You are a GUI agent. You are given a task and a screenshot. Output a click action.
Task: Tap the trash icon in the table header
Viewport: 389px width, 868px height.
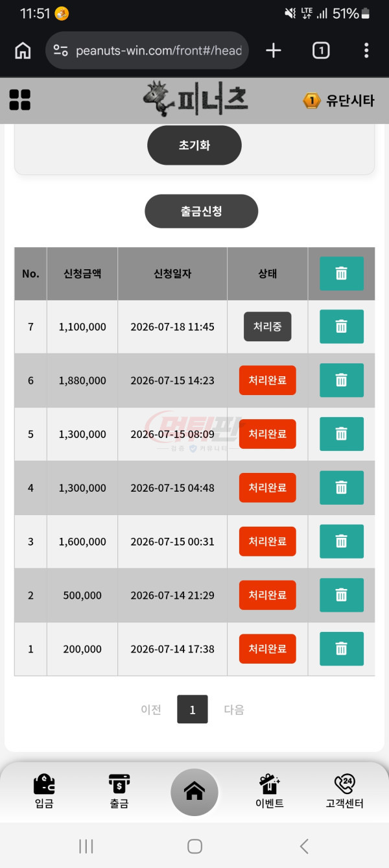click(342, 274)
